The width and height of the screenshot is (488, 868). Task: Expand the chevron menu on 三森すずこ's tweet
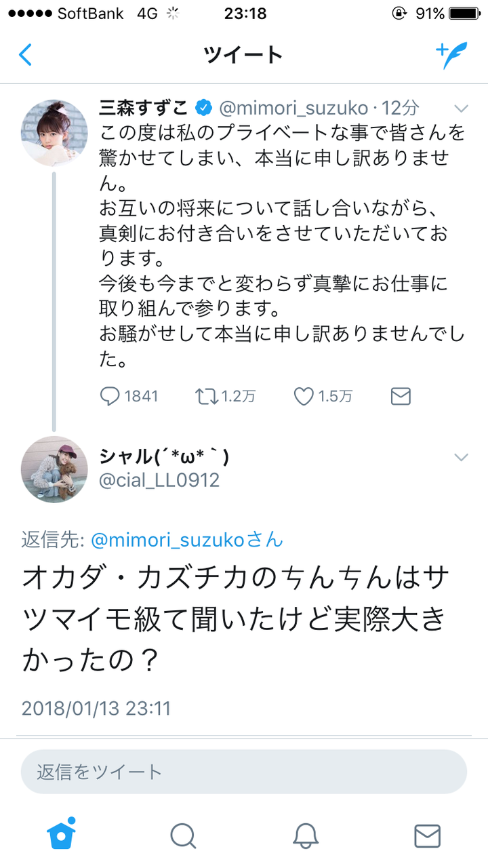(461, 108)
